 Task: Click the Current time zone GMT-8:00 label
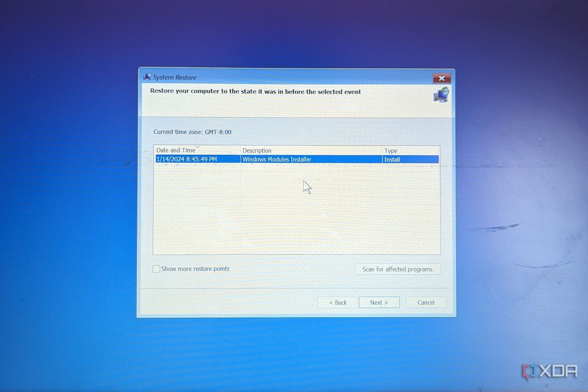[x=192, y=132]
